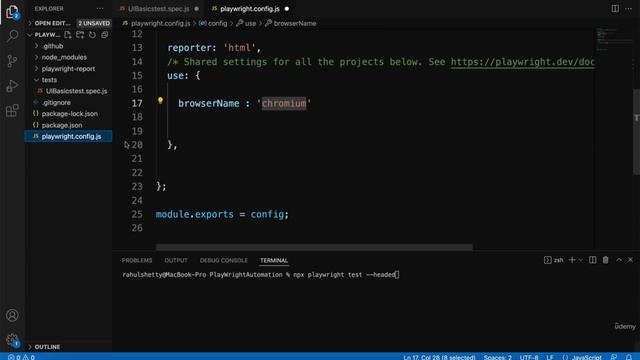The width and height of the screenshot is (640, 360).
Task: Open Manage settings gear icon
Action: click(12, 340)
